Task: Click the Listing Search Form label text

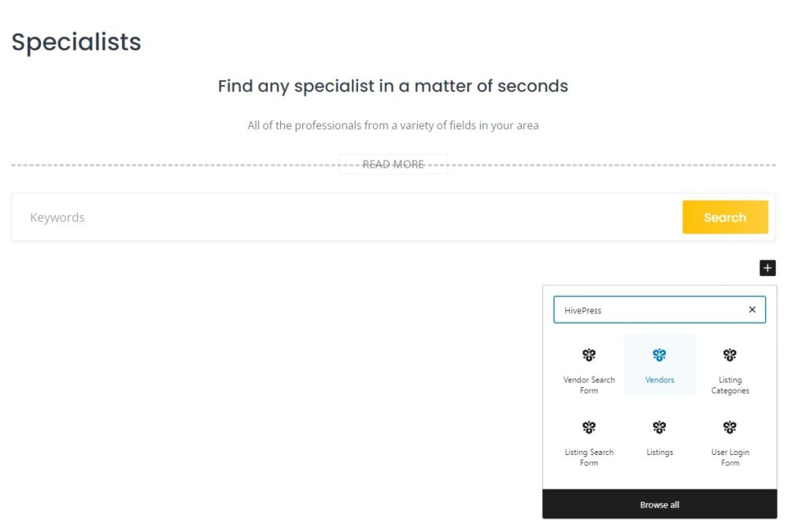Action: (589, 457)
